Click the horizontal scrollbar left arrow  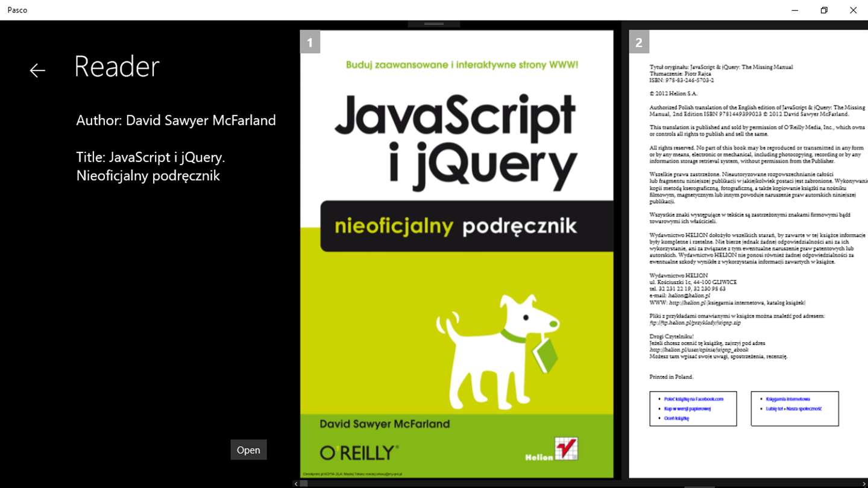(296, 484)
